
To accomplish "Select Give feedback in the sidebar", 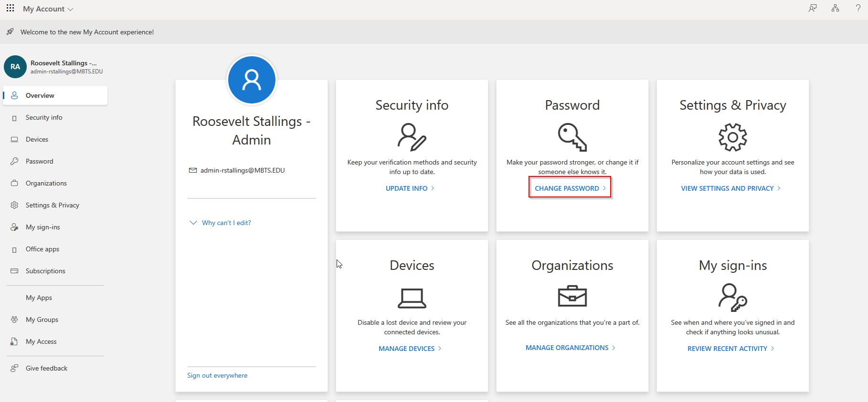I will pyautogui.click(x=46, y=368).
